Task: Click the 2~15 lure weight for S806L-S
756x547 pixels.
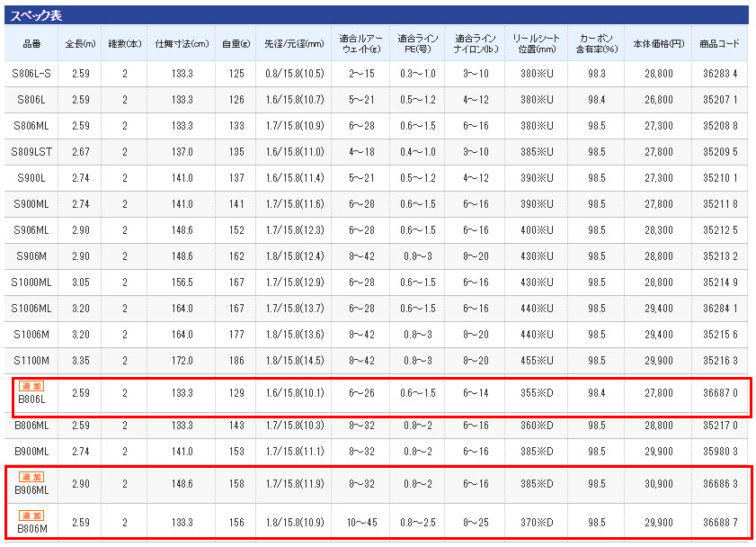Action: click(361, 74)
